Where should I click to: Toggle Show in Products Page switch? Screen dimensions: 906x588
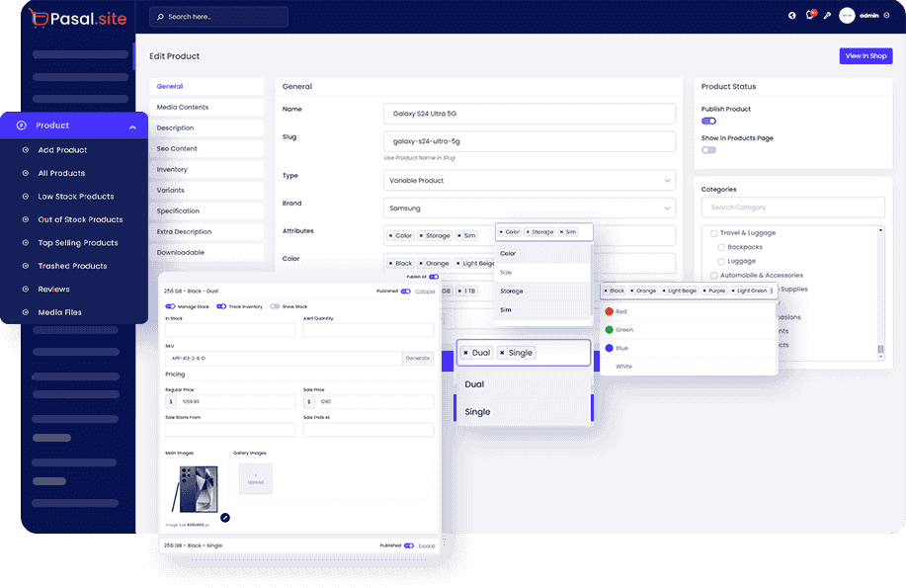709,150
